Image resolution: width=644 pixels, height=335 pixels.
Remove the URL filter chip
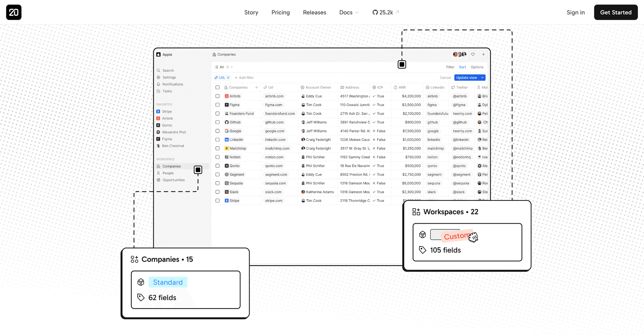click(228, 78)
